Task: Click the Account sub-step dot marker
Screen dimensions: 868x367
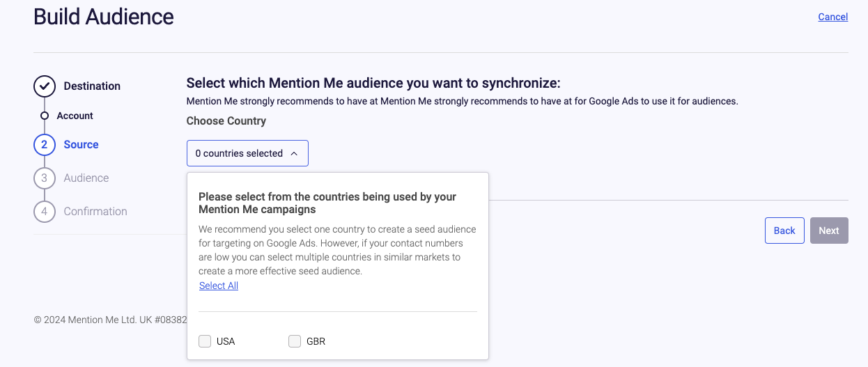Action: point(45,116)
